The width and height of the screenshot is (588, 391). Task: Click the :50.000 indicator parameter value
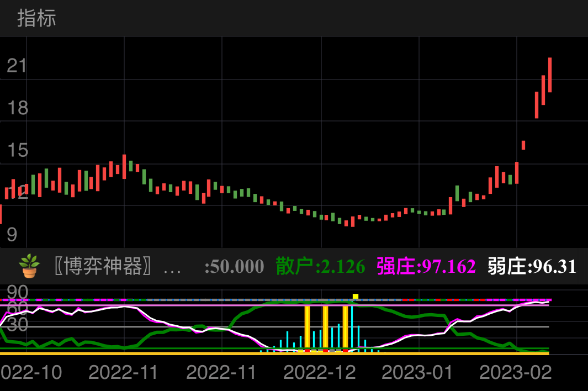click(x=234, y=267)
